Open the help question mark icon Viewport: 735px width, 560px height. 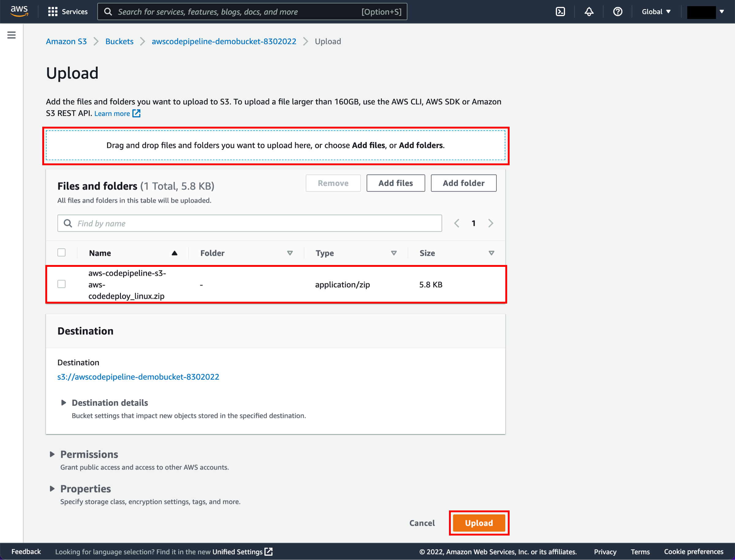[618, 12]
